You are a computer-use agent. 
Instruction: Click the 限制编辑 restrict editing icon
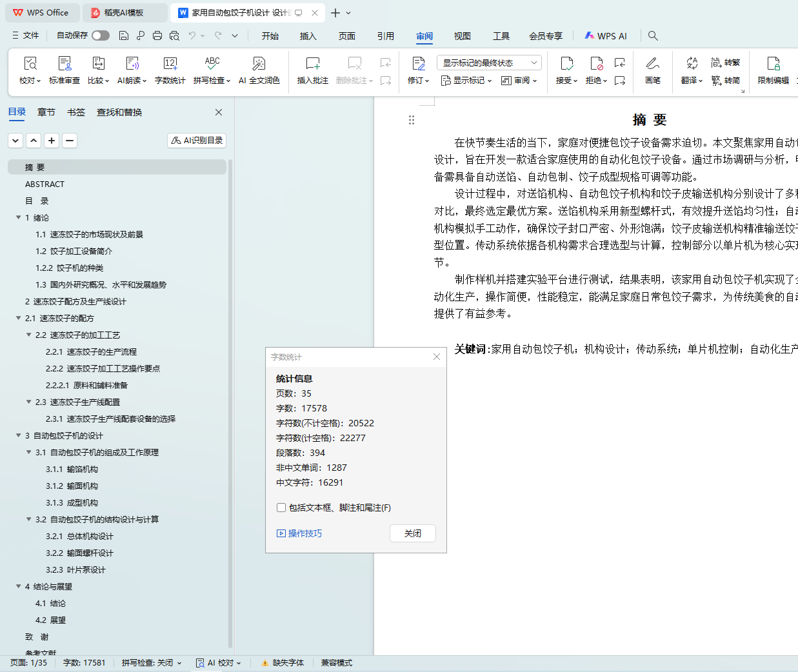click(x=773, y=64)
